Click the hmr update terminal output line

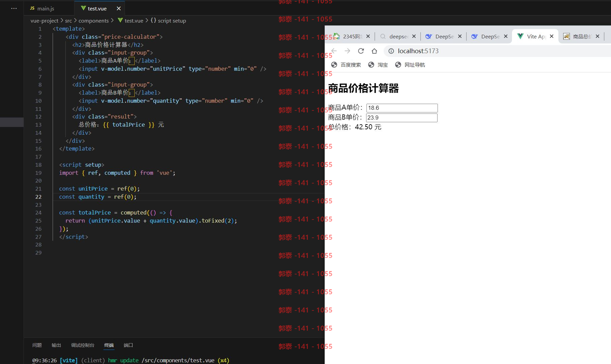coord(131,360)
